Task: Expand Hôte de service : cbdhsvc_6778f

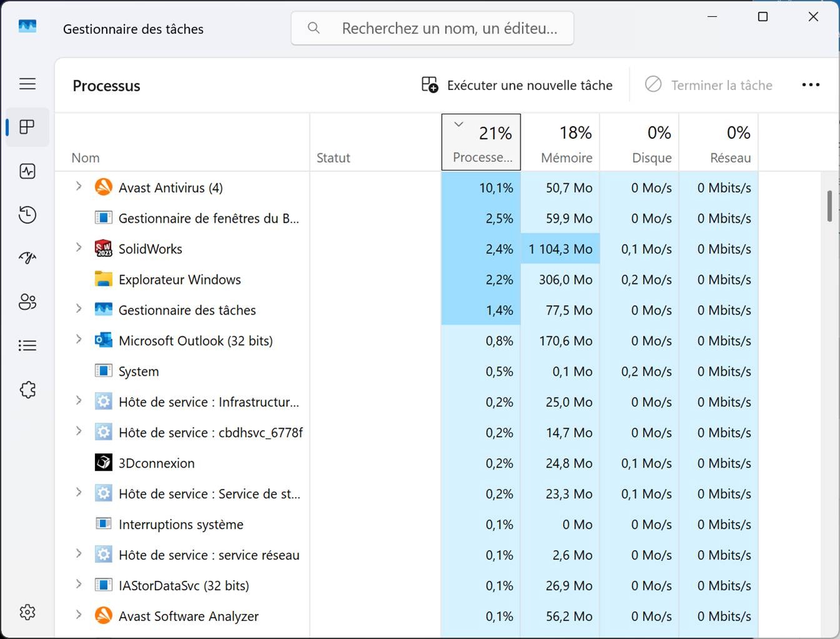Action: point(79,431)
